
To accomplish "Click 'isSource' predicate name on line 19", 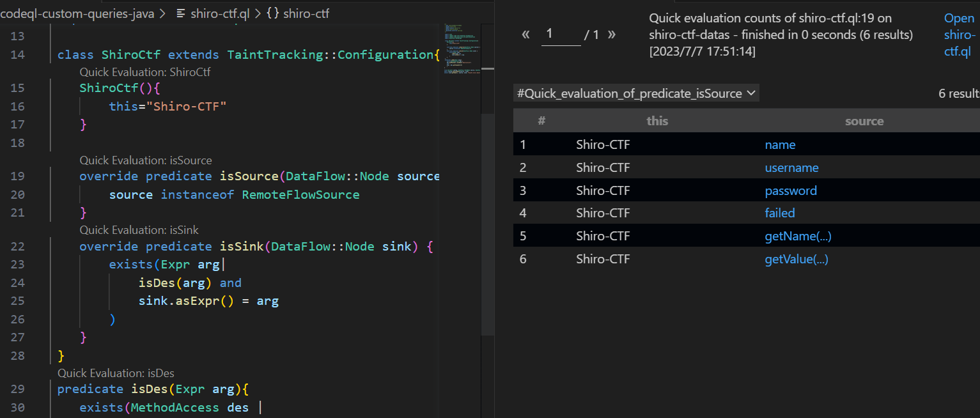I will (249, 176).
